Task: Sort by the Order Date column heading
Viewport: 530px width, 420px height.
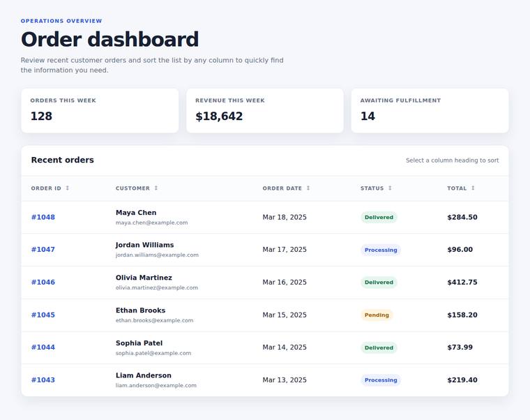Action: (286, 188)
